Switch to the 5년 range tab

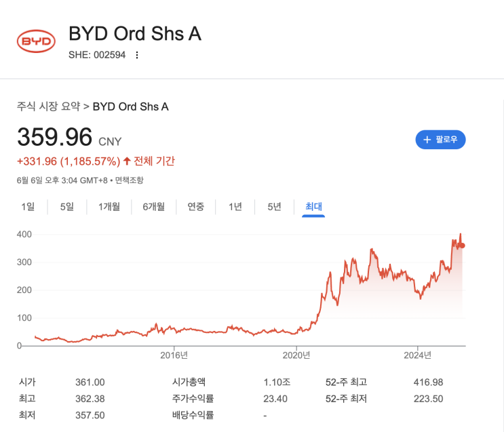pyautogui.click(x=274, y=207)
